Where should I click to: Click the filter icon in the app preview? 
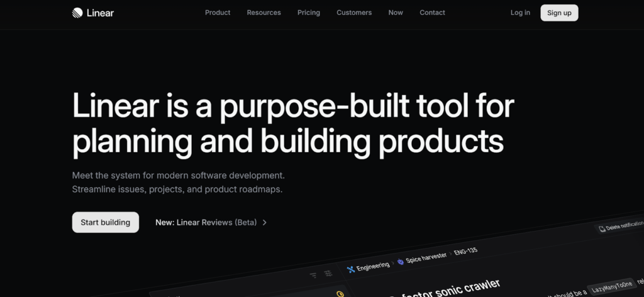click(x=313, y=276)
